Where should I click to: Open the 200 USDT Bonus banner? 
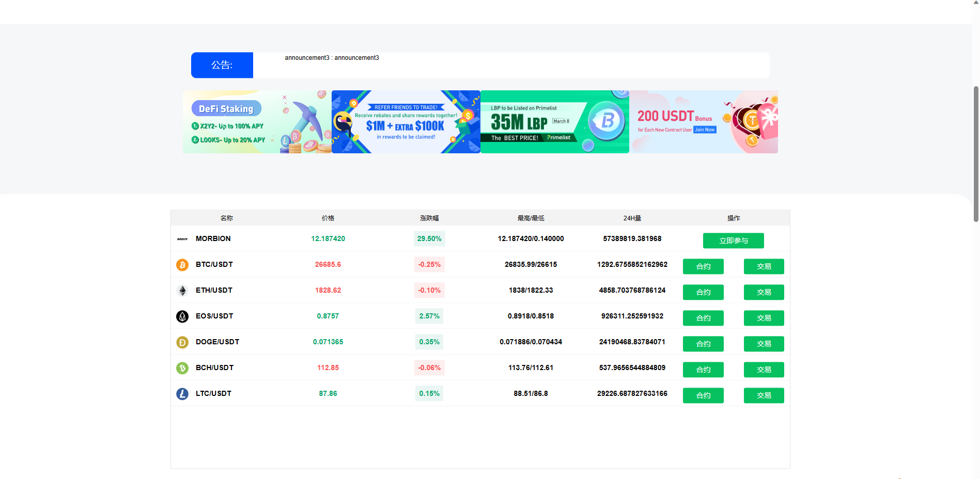coord(704,122)
